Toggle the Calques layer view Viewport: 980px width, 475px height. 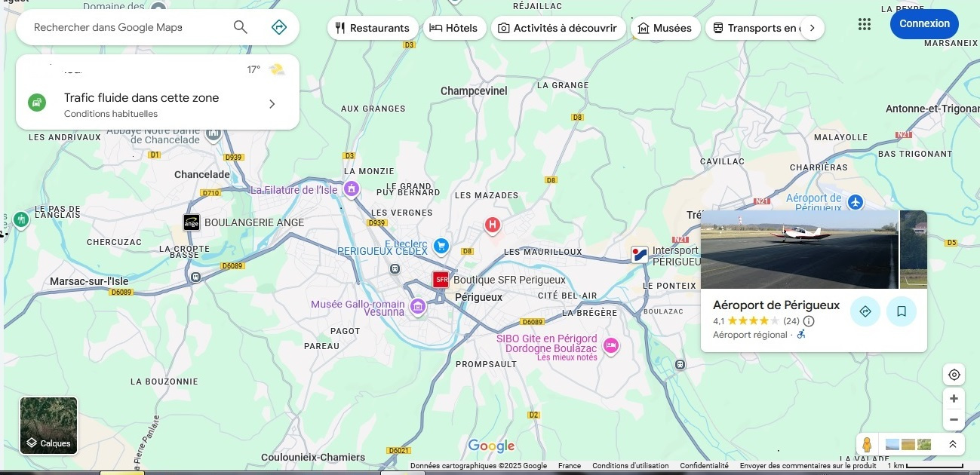[x=48, y=425]
